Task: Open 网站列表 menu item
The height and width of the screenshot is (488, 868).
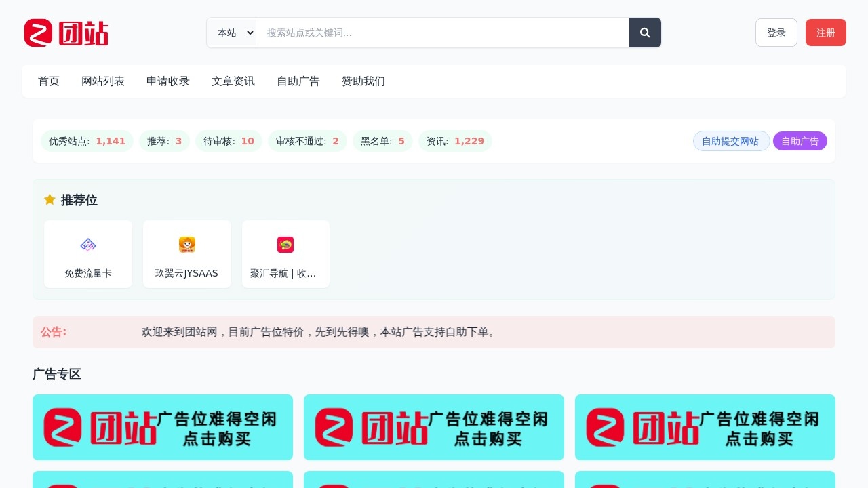Action: (x=103, y=81)
